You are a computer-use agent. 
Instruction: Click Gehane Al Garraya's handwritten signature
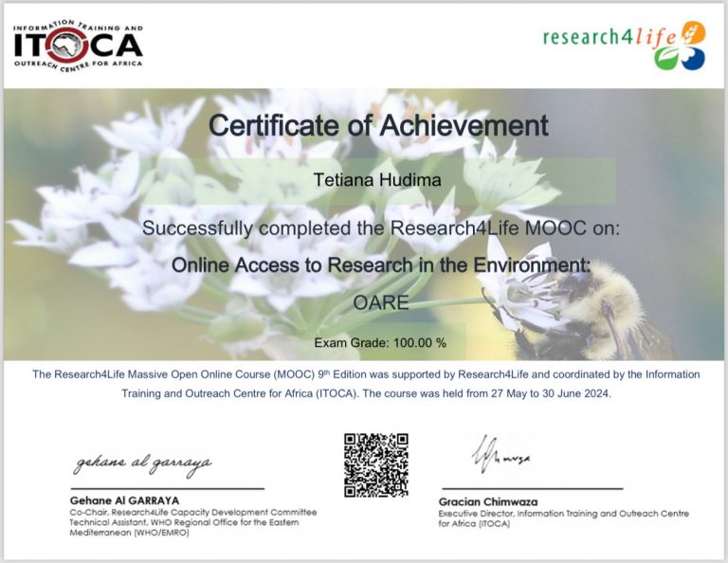point(142,464)
